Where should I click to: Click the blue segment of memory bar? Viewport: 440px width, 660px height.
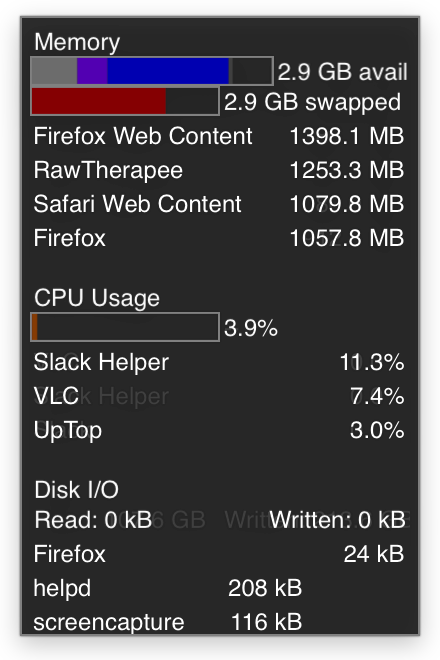[168, 71]
